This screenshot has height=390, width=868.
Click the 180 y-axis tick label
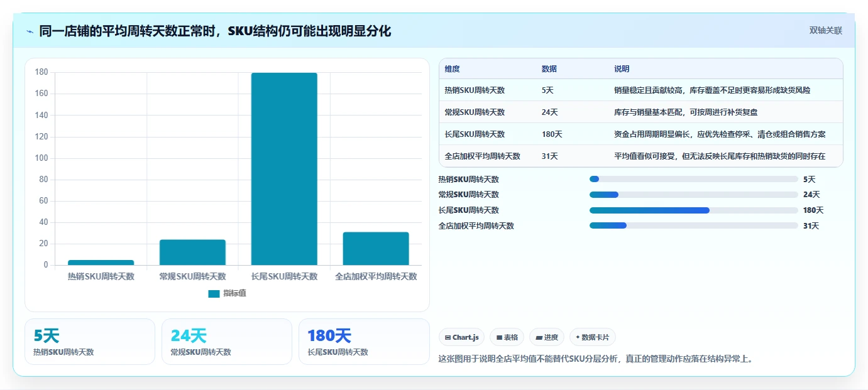(41, 72)
